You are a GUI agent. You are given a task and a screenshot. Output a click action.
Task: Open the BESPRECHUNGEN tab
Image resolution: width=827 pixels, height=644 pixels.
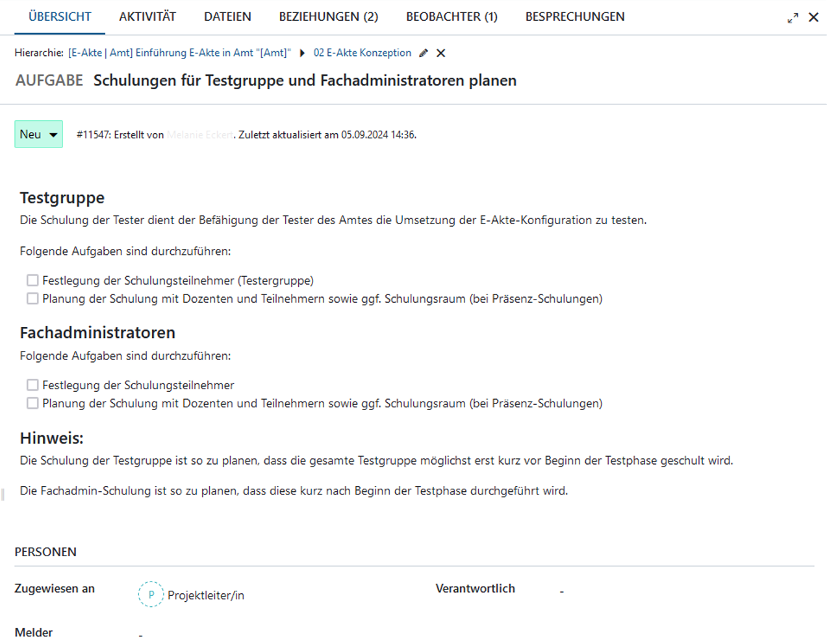[x=574, y=16]
